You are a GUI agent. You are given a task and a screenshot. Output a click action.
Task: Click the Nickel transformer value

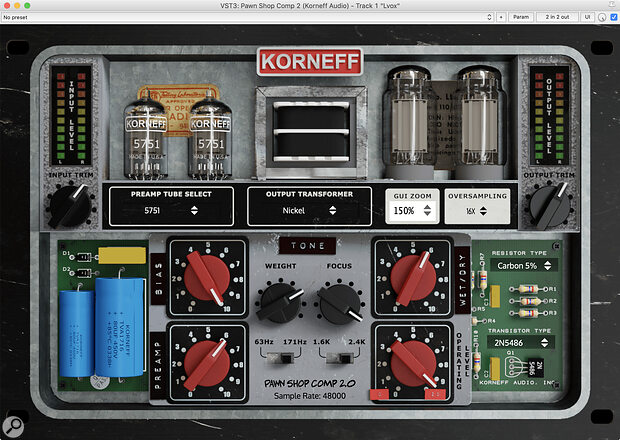point(293,211)
